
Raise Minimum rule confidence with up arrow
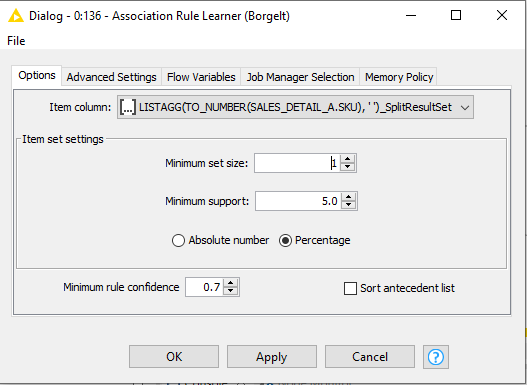click(x=231, y=283)
